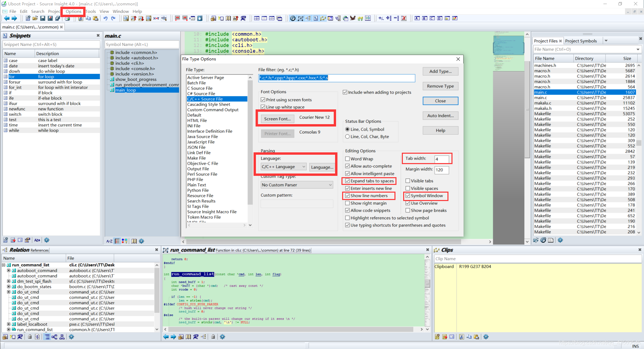644x349 pixels.
Task: Click the lock icon in the context window toolbar
Action: [213, 337]
